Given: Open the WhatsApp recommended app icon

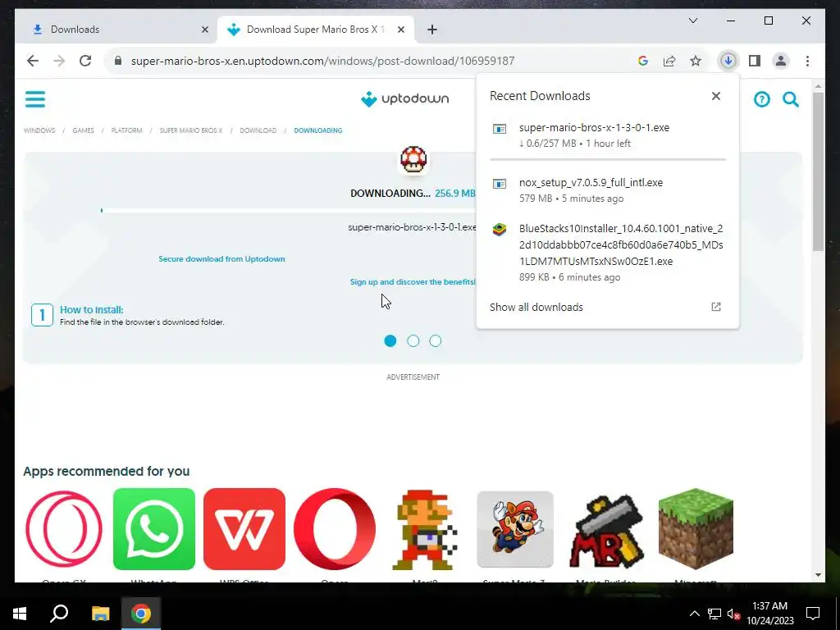Looking at the screenshot, I should pos(153,529).
